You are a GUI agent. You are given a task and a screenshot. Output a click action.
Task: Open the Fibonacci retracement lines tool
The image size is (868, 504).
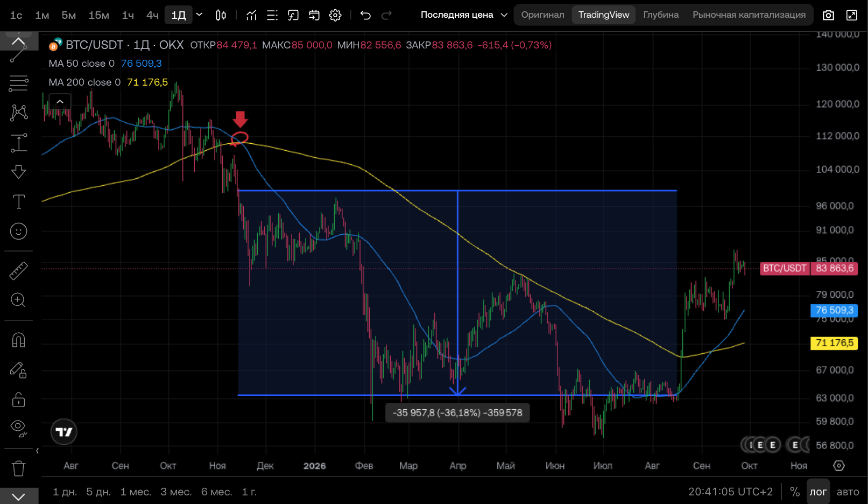coord(18,83)
